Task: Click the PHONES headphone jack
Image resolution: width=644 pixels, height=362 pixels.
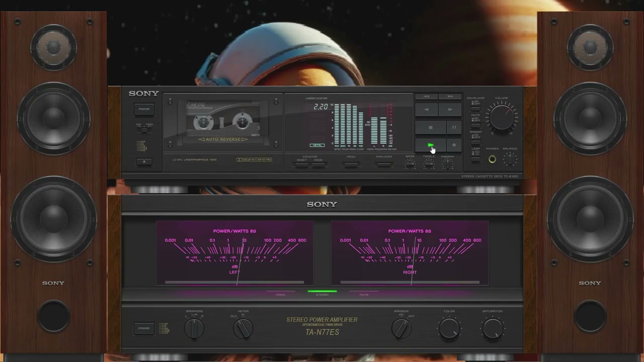Action: [492, 159]
